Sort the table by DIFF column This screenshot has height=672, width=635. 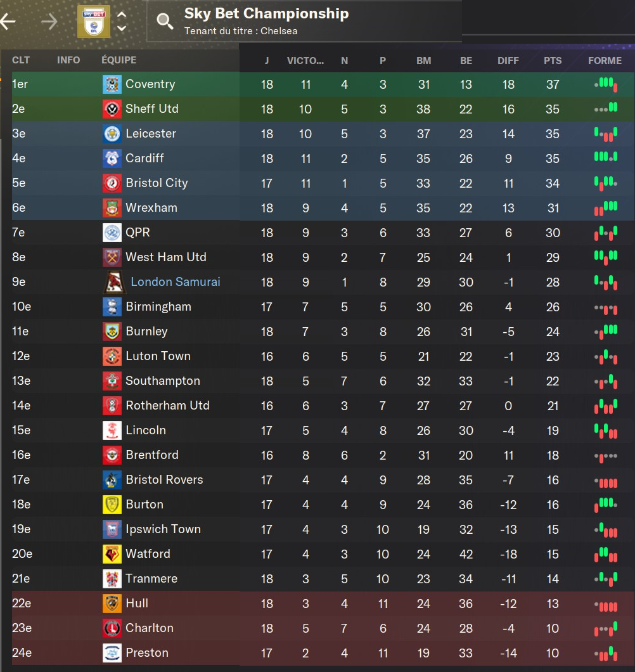click(508, 60)
